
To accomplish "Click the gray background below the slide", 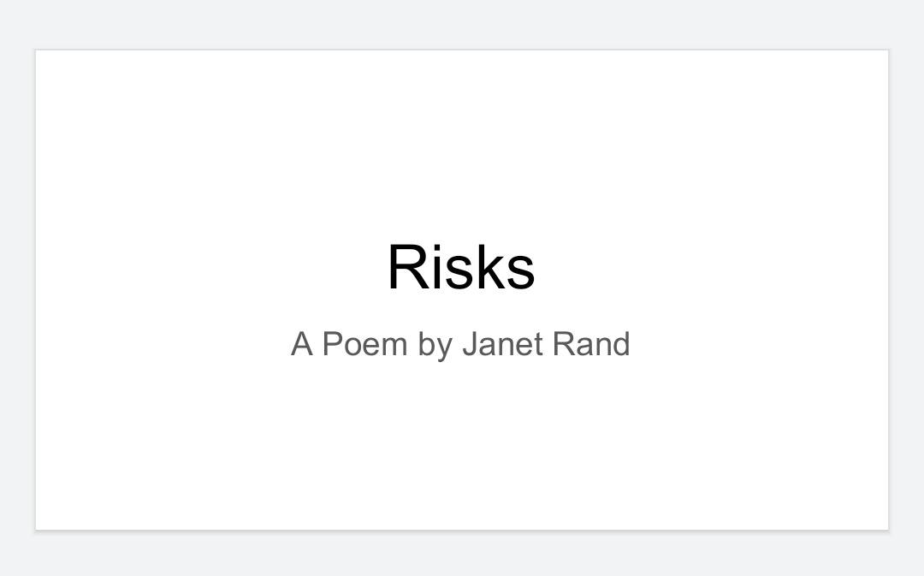I will [x=462, y=555].
